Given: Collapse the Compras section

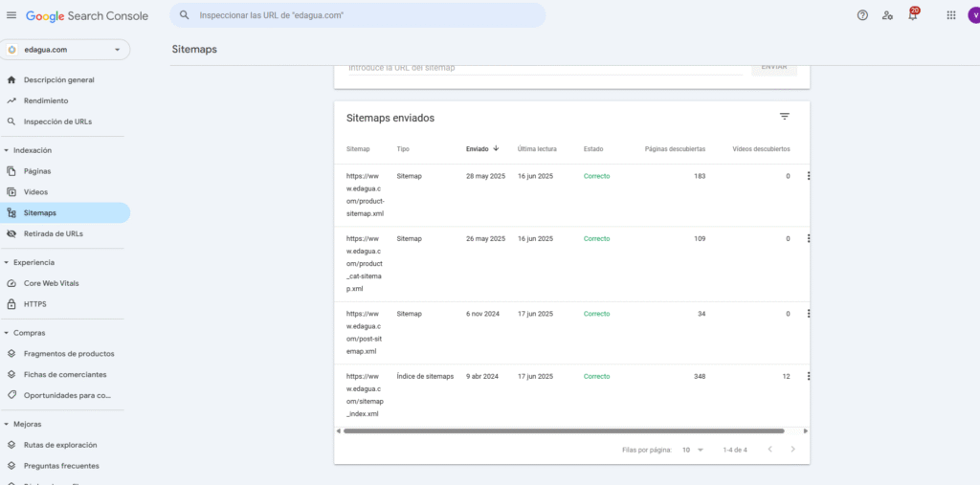Looking at the screenshot, I should click(7, 333).
